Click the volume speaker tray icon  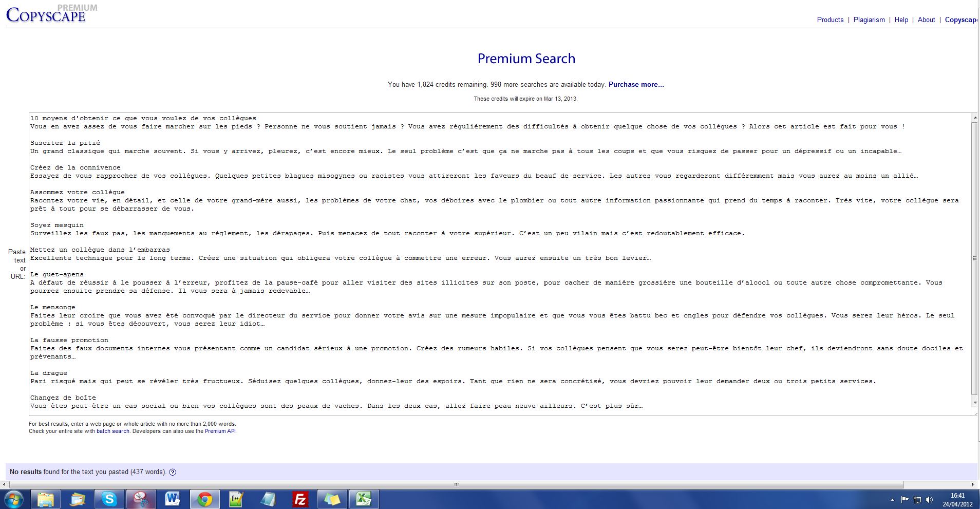click(930, 500)
